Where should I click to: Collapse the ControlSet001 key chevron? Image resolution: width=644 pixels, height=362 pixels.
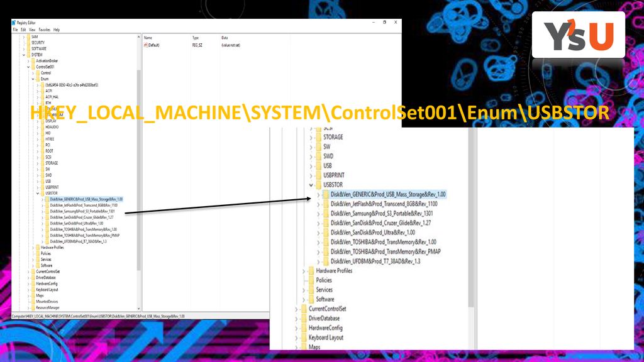pyautogui.click(x=28, y=67)
